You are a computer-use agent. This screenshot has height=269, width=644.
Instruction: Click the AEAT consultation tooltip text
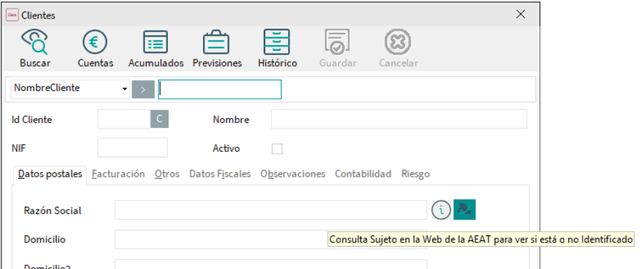click(480, 240)
